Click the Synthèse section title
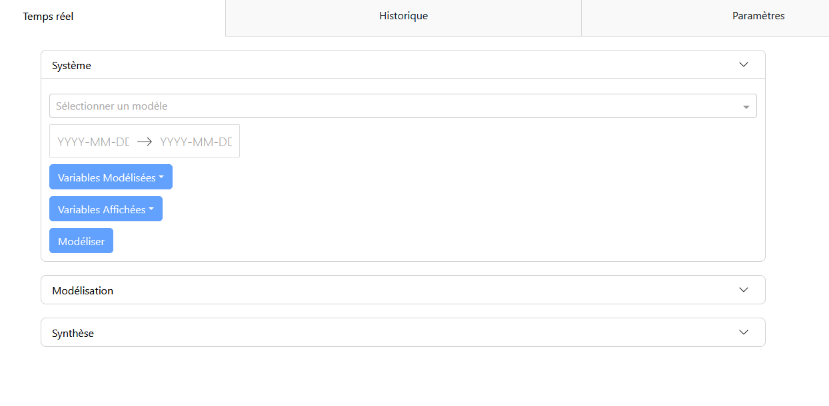Screen dimensions: 829x406 73,334
